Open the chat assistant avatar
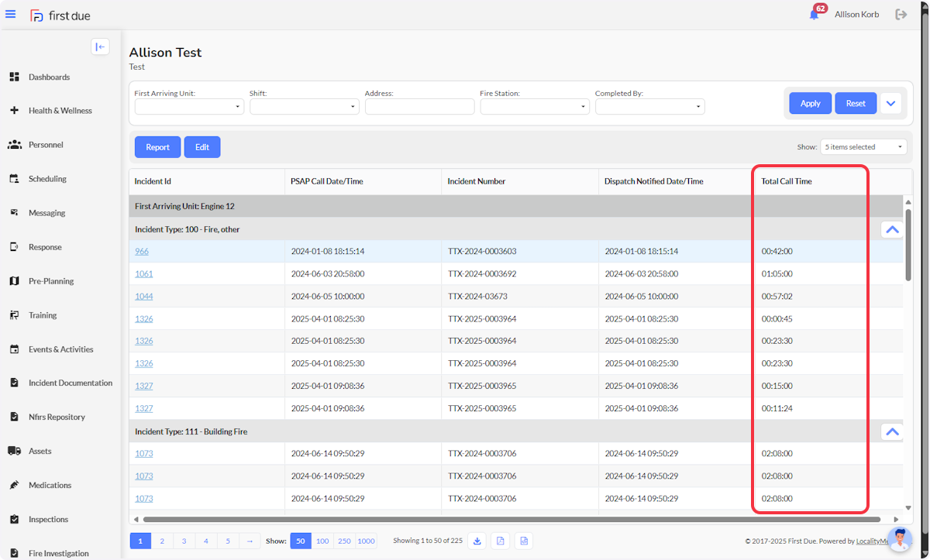The height and width of the screenshot is (560, 930). coord(900,540)
